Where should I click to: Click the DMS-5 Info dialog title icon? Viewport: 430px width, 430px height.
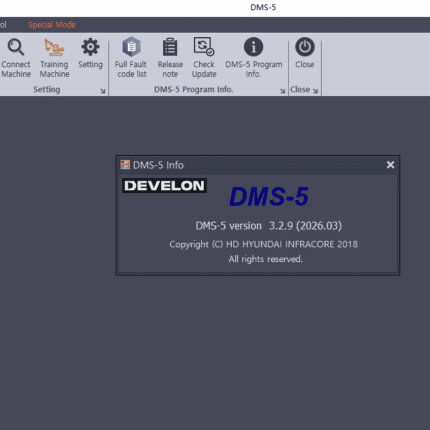point(125,165)
